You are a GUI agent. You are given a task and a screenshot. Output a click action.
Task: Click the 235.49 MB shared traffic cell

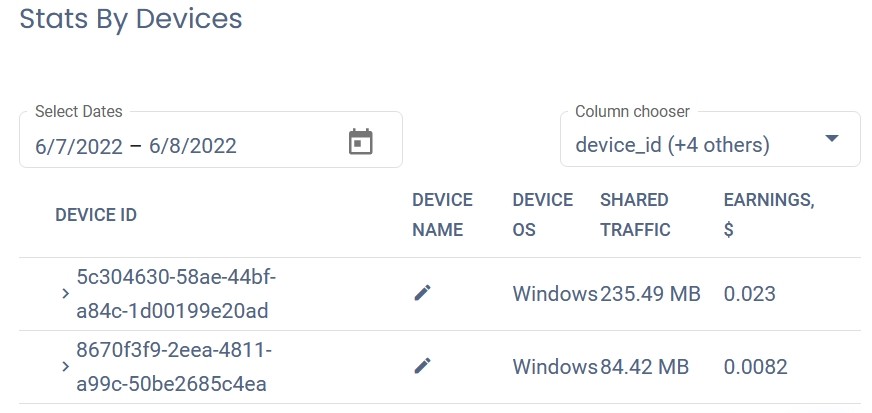click(x=650, y=293)
